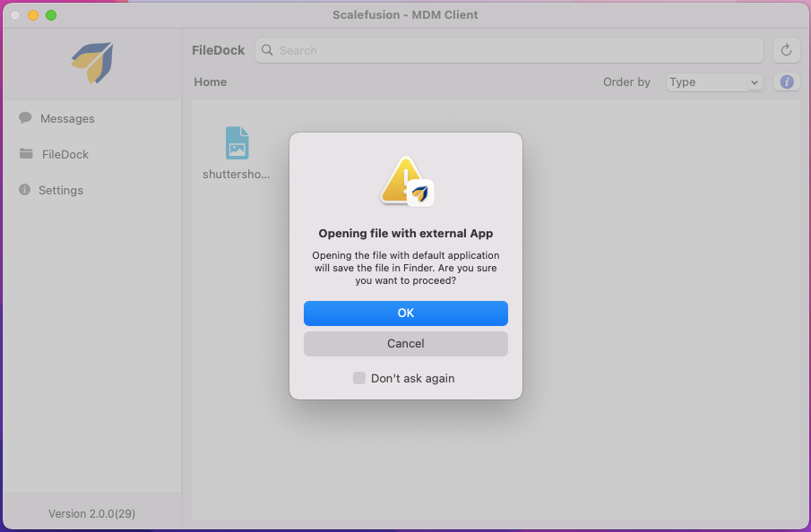
Task: Click OK to open file externally
Action: point(405,313)
